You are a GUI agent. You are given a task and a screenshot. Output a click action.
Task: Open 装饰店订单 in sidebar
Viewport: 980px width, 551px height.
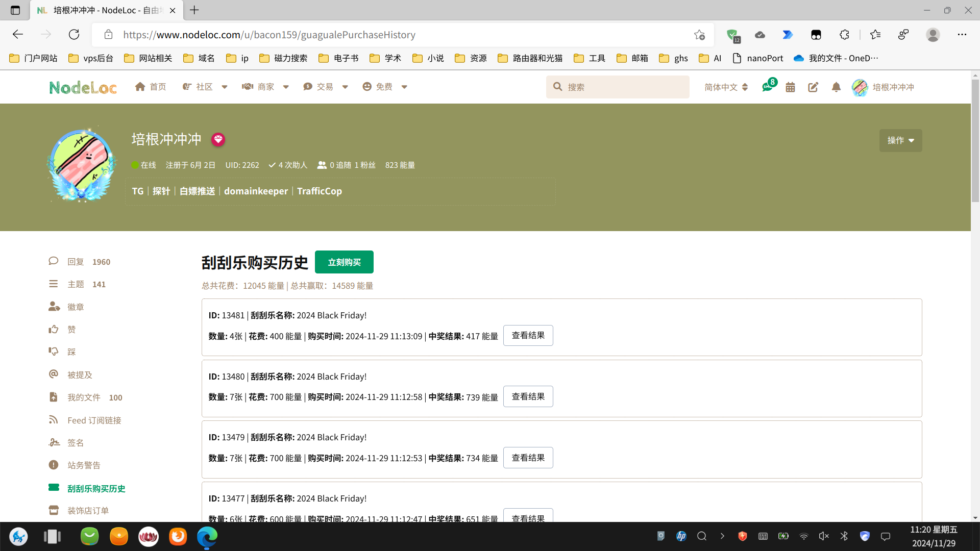click(79, 510)
